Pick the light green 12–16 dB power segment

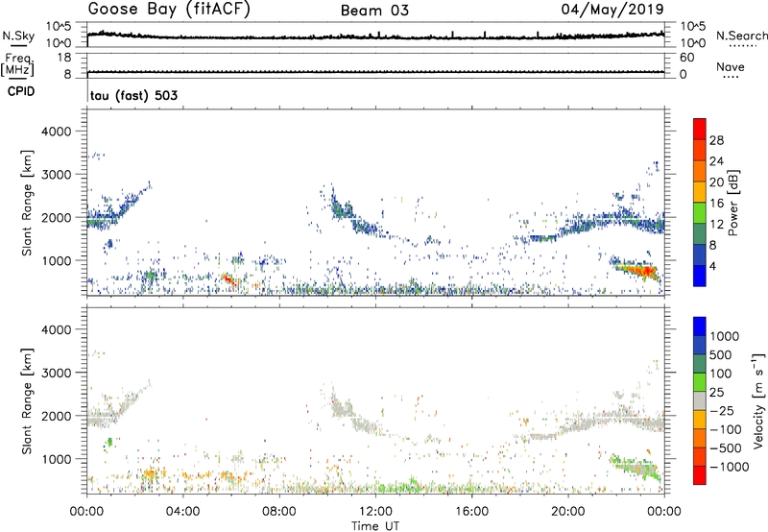[700, 213]
